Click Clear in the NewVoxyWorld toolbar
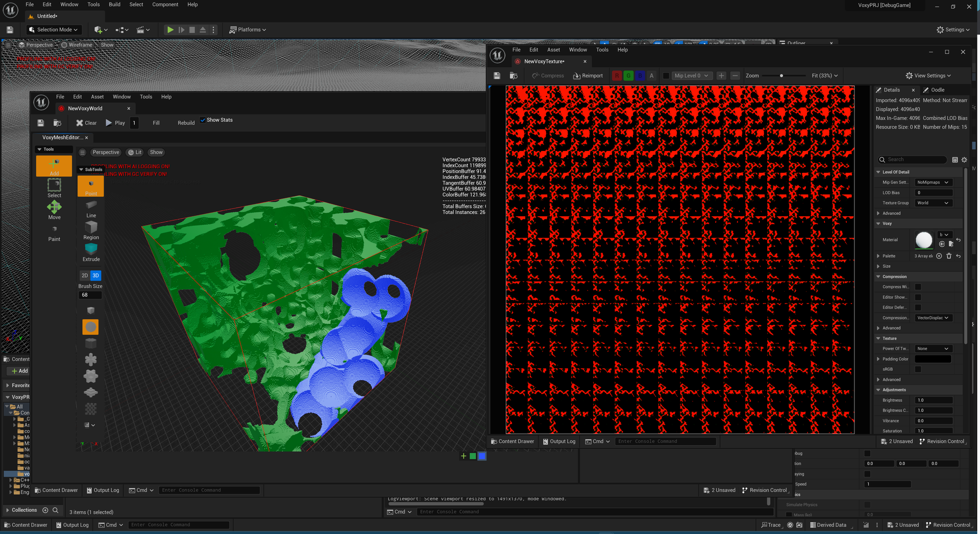The height and width of the screenshot is (534, 980). pyautogui.click(x=86, y=122)
